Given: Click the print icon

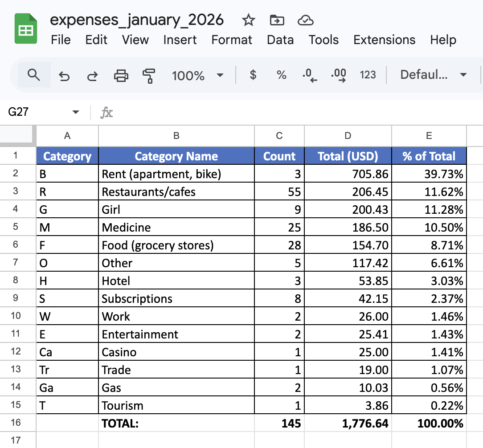Looking at the screenshot, I should pos(121,75).
